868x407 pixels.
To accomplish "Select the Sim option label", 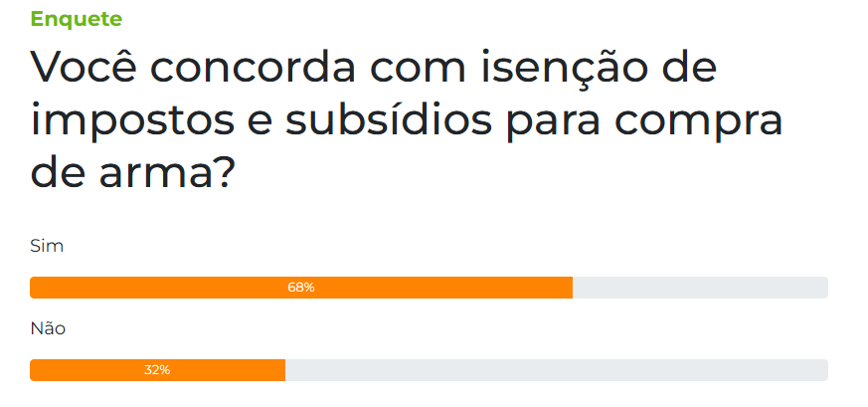I will 47,246.
